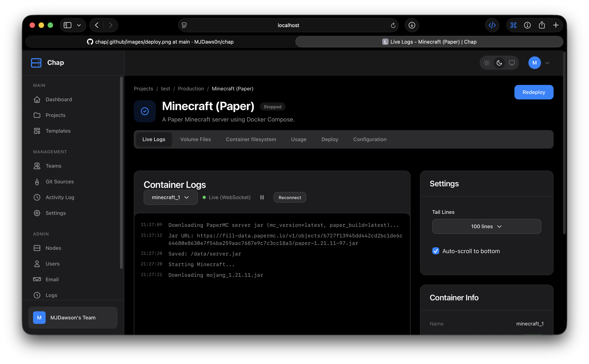Switch to the Volume Files tab
This screenshot has height=364, width=589.
coord(195,139)
